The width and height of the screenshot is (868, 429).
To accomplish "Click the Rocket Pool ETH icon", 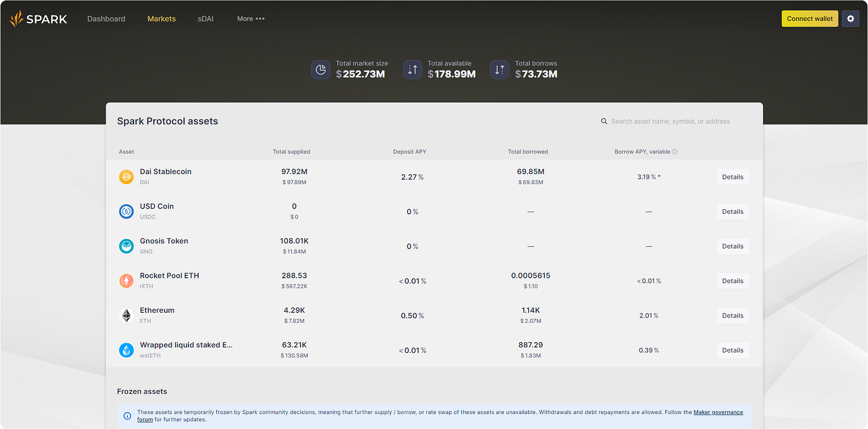I will click(x=126, y=281).
